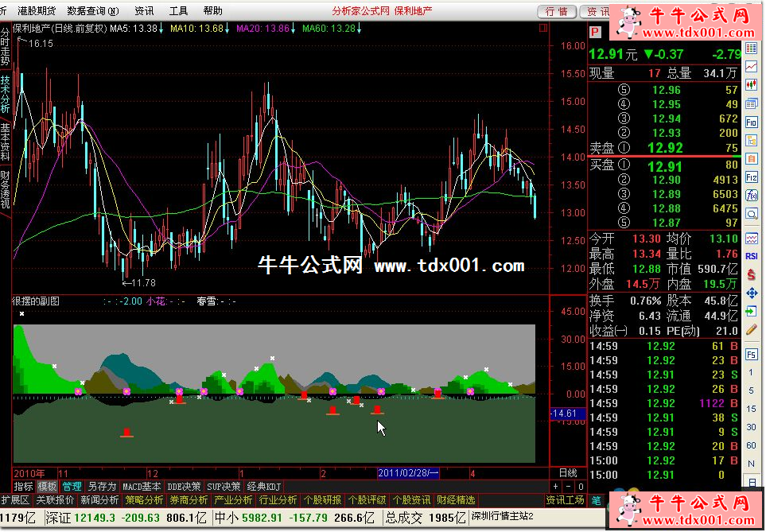Click the 2011/02/28 date marker
This screenshot has height=532, width=766.
pyautogui.click(x=408, y=473)
